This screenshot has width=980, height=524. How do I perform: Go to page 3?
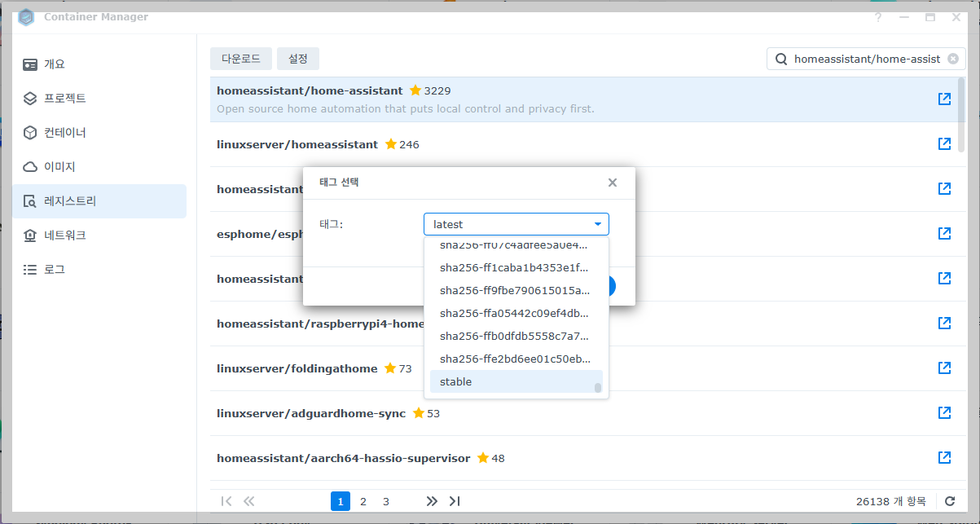coord(386,501)
